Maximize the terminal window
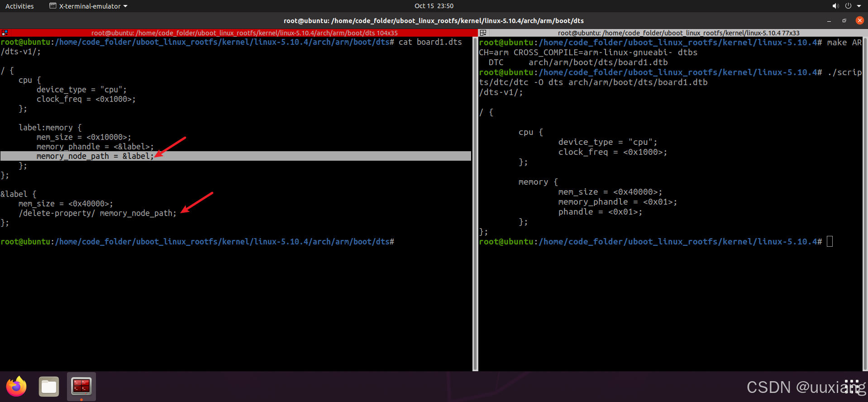The height and width of the screenshot is (402, 868). (844, 21)
